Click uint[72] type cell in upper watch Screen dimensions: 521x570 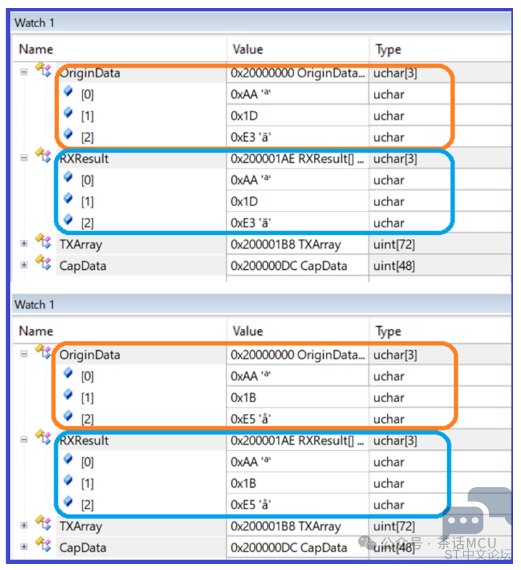(x=394, y=245)
